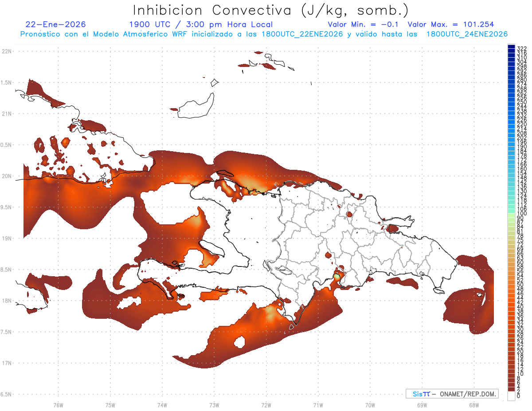Click the '70W' longitude label
Screen dimensions: 532x411
pos(370,405)
